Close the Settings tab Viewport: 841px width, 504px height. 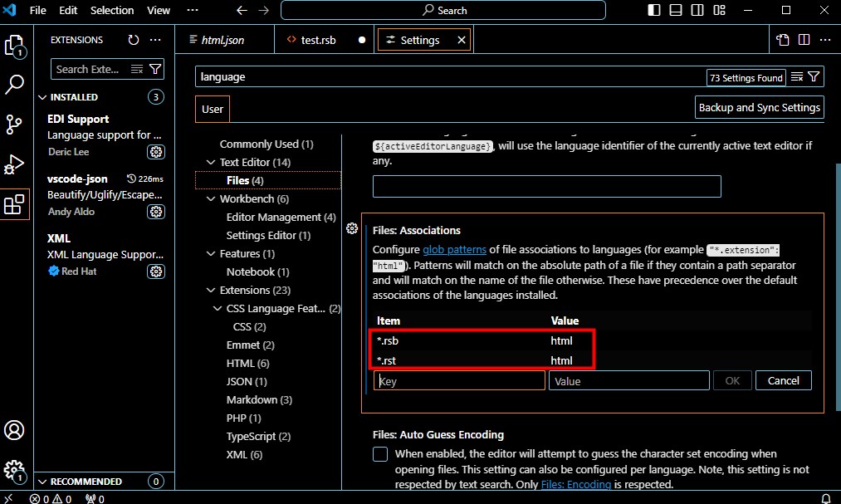462,40
